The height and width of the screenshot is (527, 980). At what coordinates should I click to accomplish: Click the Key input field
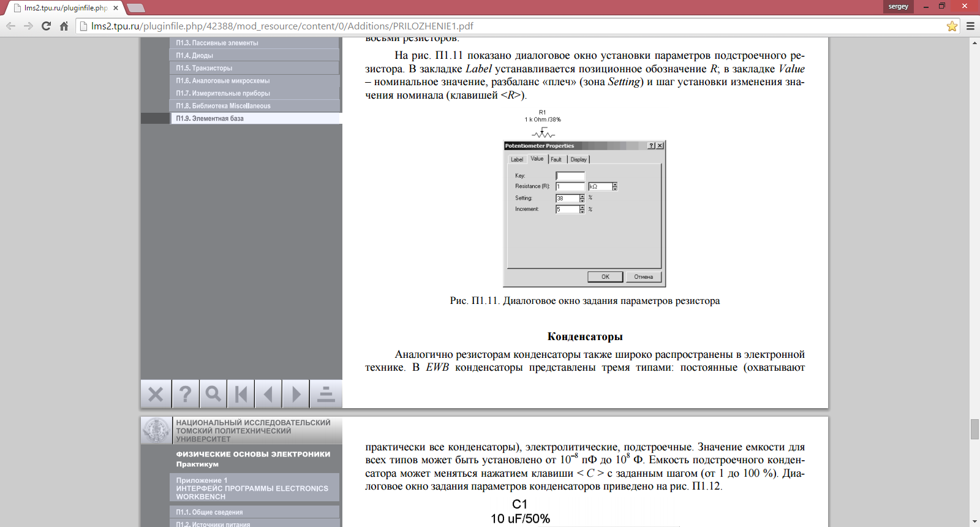[x=570, y=176]
